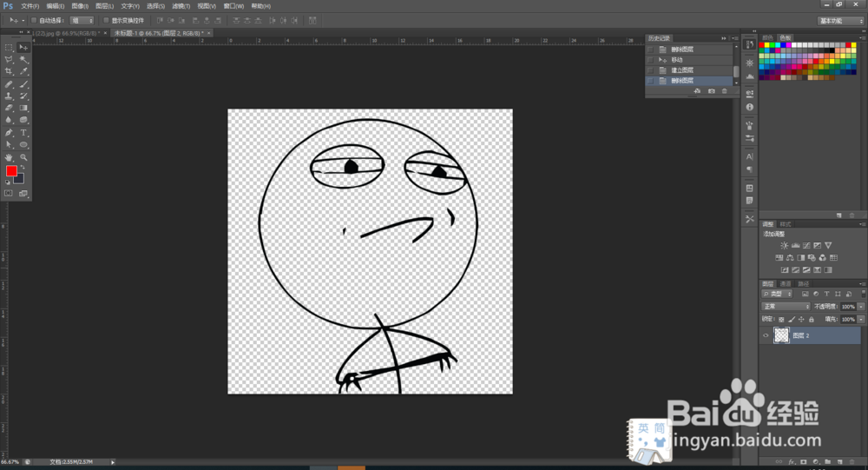This screenshot has width=868, height=470.
Task: Click the red foreground color swatch
Action: coord(11,170)
